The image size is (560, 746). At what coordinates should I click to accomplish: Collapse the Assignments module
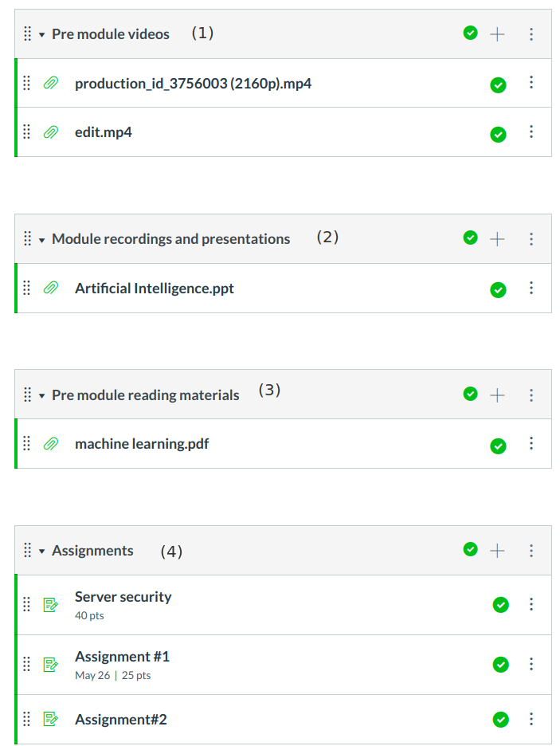(x=41, y=552)
